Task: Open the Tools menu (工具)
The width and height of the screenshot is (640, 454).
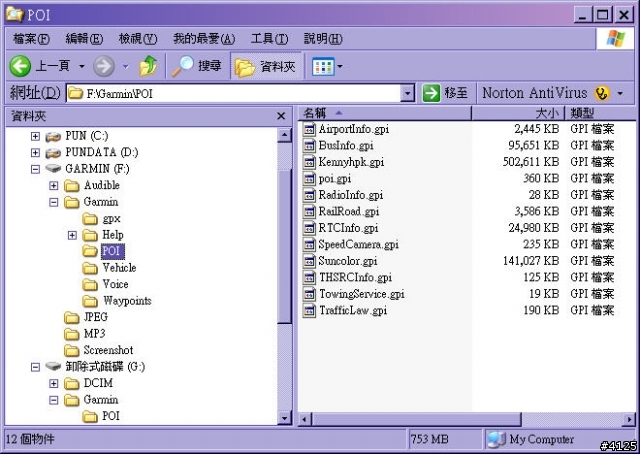Action: [x=269, y=39]
